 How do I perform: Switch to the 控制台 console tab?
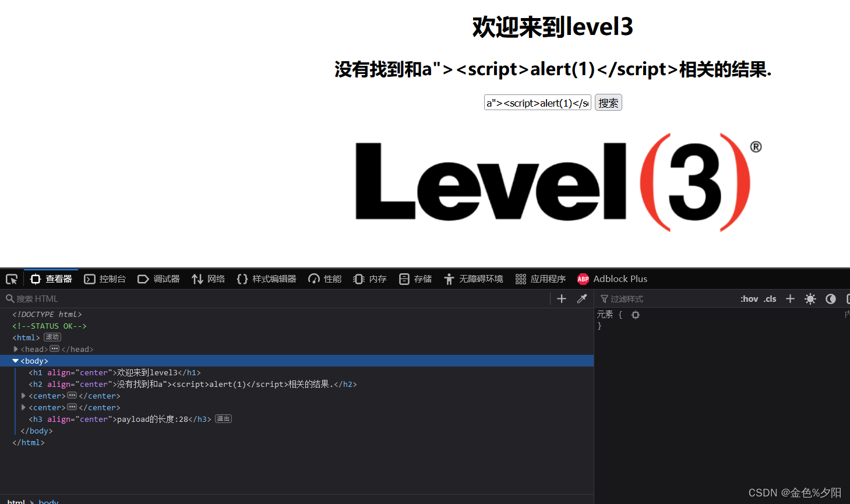105,279
